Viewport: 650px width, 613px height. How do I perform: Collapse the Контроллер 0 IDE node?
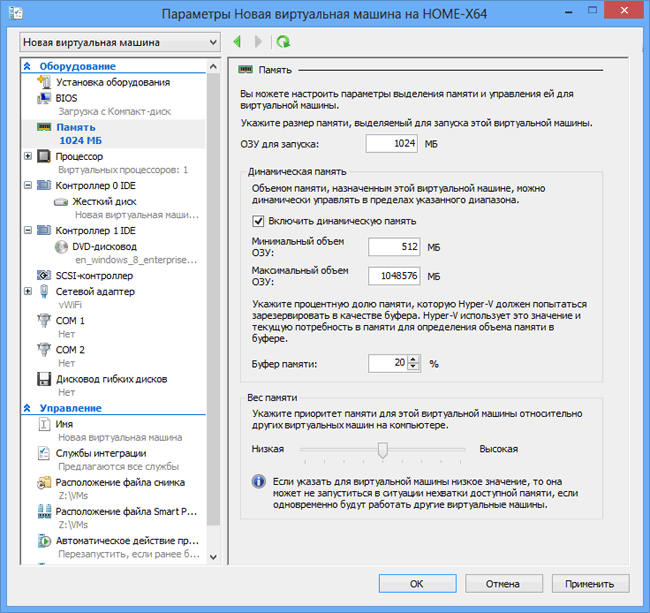[x=28, y=185]
